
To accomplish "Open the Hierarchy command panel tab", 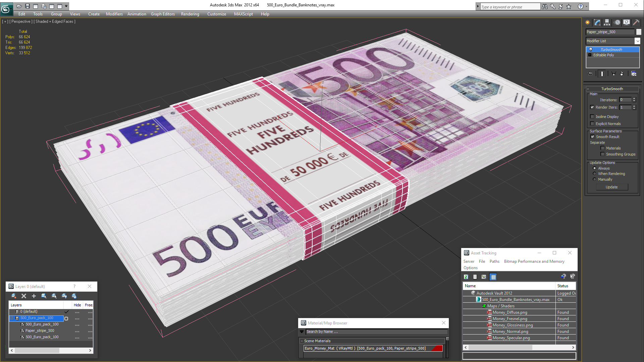I will point(607,22).
